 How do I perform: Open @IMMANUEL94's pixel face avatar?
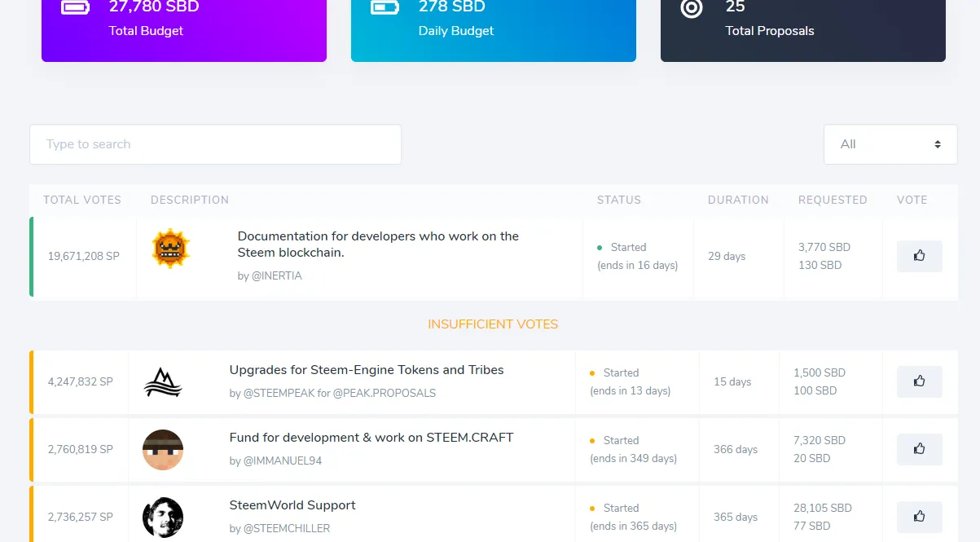[x=163, y=450]
